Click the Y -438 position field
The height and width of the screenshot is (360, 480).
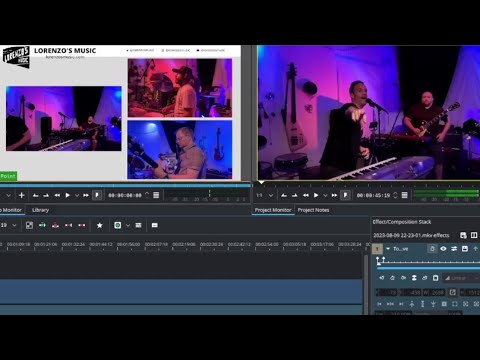coord(410,293)
